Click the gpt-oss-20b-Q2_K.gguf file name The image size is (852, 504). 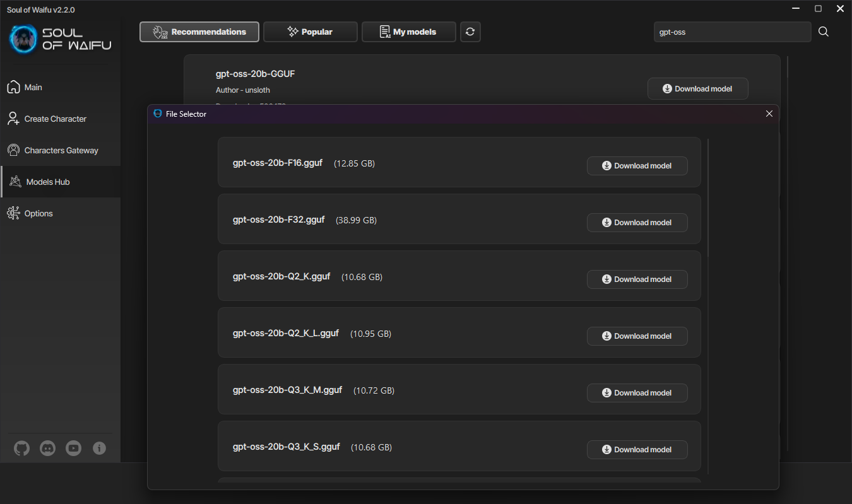(281, 276)
